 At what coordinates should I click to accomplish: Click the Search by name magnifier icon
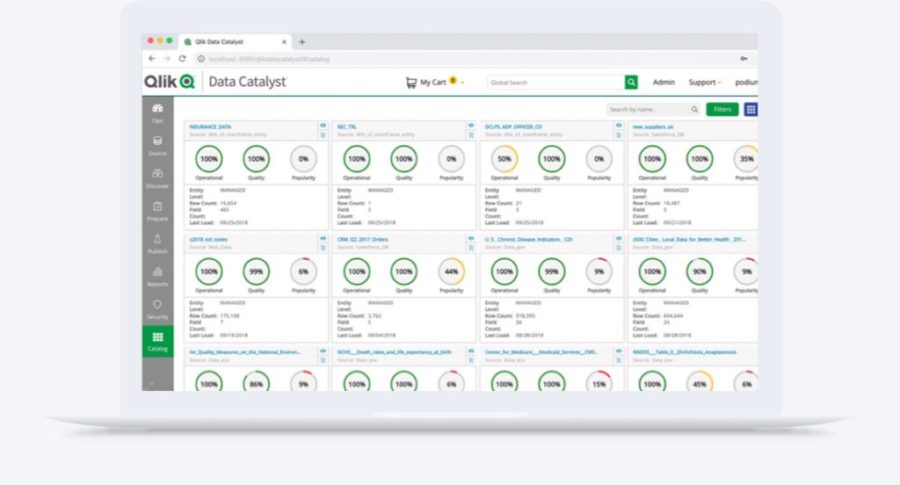(695, 109)
